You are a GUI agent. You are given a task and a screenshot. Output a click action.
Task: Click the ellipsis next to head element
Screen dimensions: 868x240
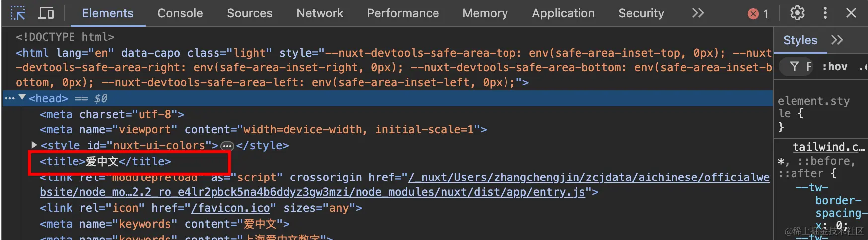click(x=9, y=98)
